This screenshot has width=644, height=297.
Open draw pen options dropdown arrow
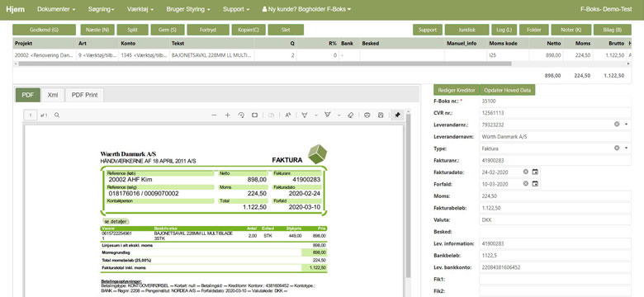click(316, 115)
